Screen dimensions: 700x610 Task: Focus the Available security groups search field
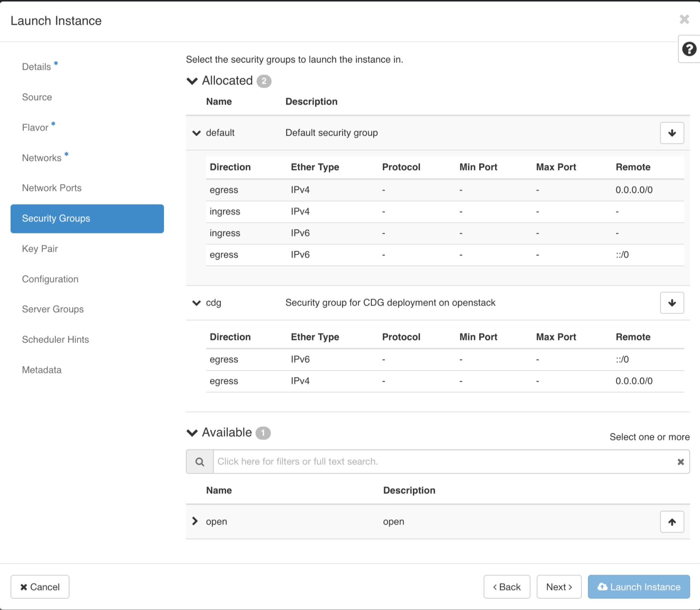tap(444, 462)
